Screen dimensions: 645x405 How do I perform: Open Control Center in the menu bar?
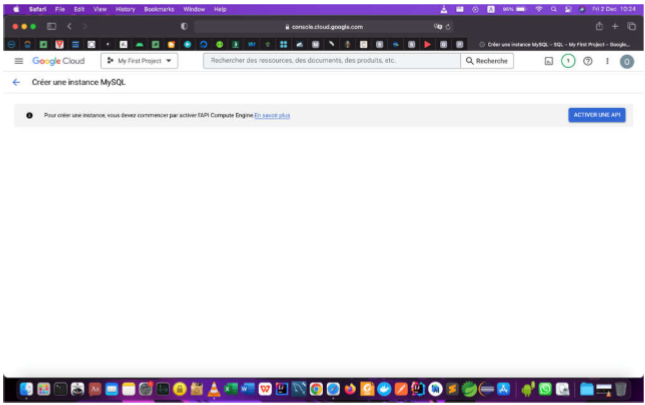[568, 9]
